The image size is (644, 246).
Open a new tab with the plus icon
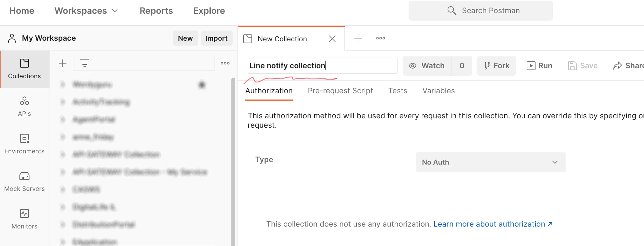358,38
